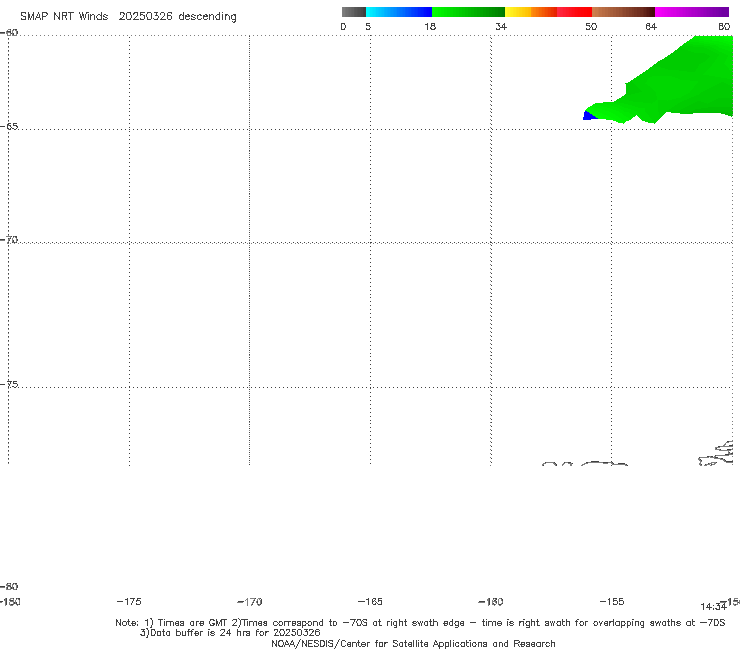Click the date 20250326 in the title
Screen dimensions: 740x650
145,16
